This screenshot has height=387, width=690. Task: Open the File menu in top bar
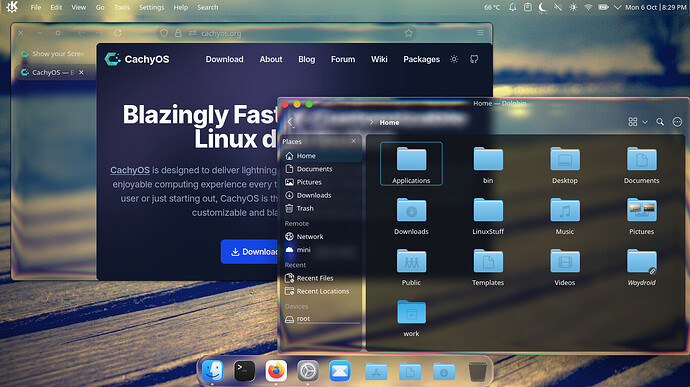tap(36, 7)
